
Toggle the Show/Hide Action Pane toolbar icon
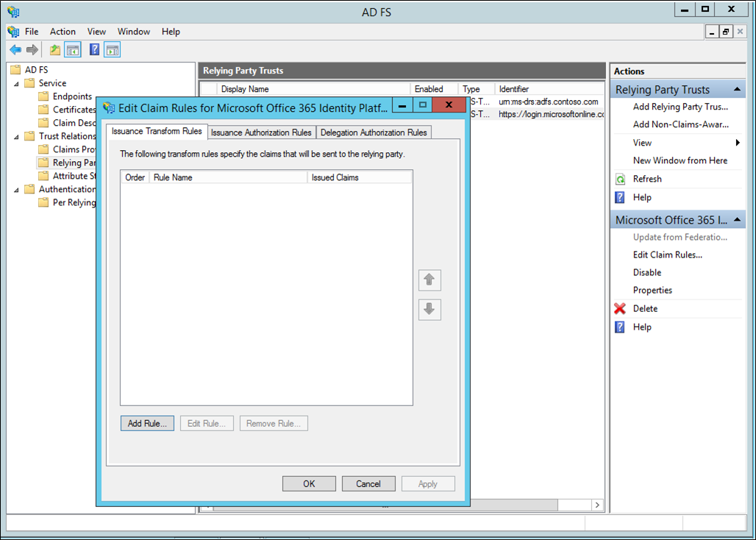click(112, 49)
